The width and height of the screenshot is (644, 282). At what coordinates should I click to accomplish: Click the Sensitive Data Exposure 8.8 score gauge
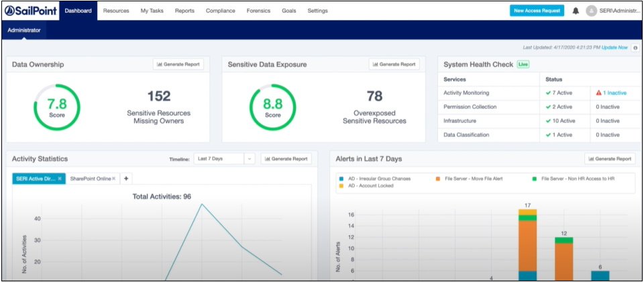click(x=273, y=107)
